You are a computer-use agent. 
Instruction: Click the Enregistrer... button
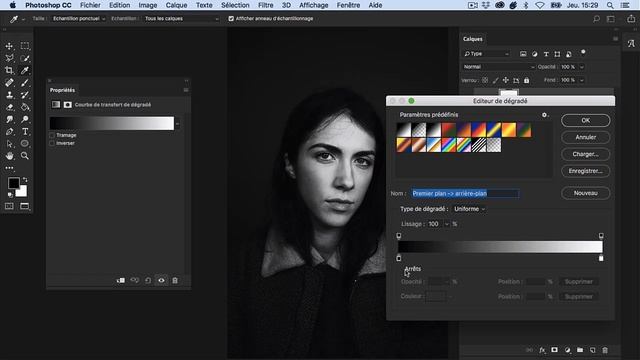(x=586, y=171)
